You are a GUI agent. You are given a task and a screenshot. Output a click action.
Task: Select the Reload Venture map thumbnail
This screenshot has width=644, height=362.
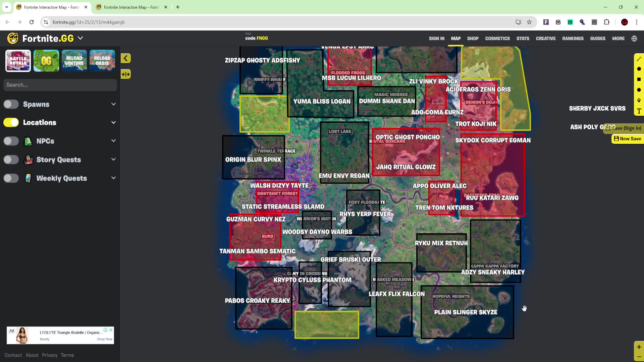click(x=74, y=61)
